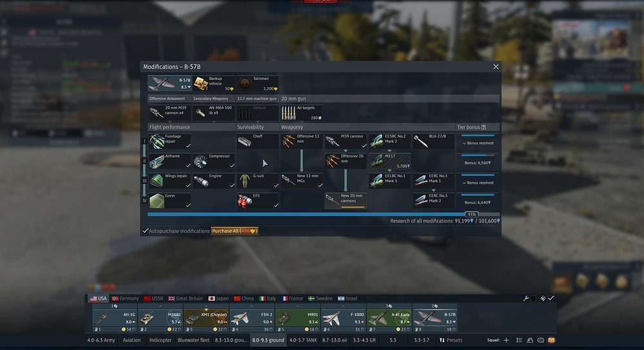Click the Compressor modification icon
The height and width of the screenshot is (350, 644).
tap(201, 161)
